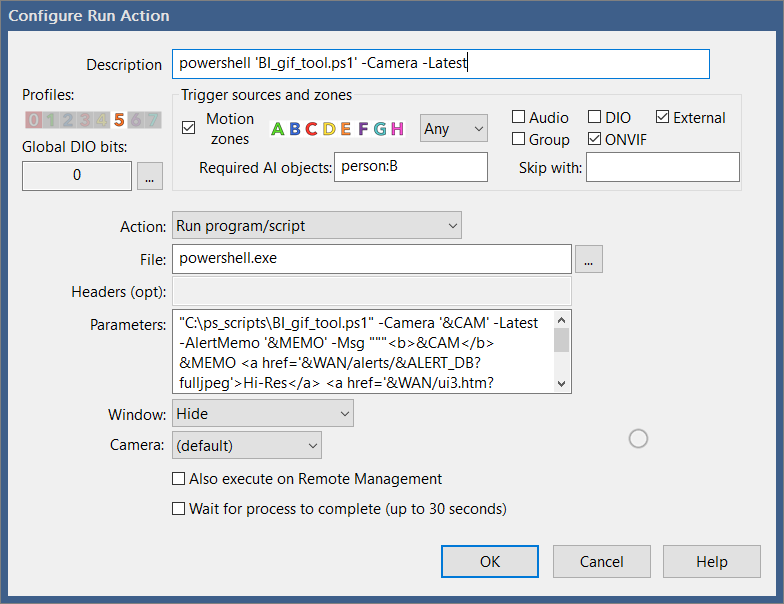Enable the Group trigger source
Image resolution: width=784 pixels, height=604 pixels.
[518, 138]
